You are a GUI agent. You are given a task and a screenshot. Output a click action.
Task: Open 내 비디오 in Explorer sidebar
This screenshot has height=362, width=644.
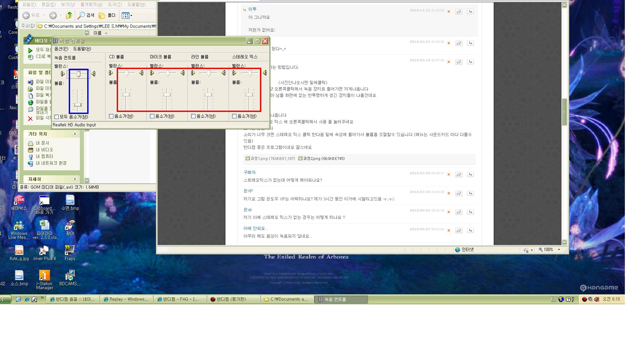click(x=41, y=150)
